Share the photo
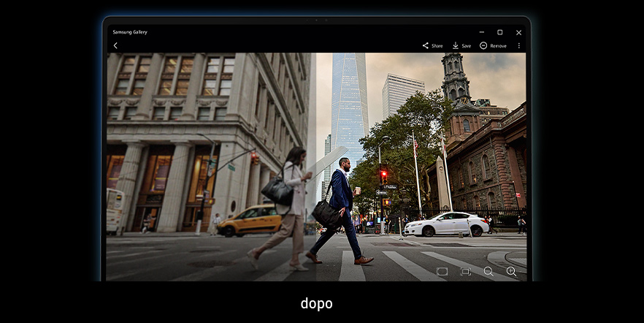Image resolution: width=644 pixels, height=323 pixels. click(x=432, y=45)
